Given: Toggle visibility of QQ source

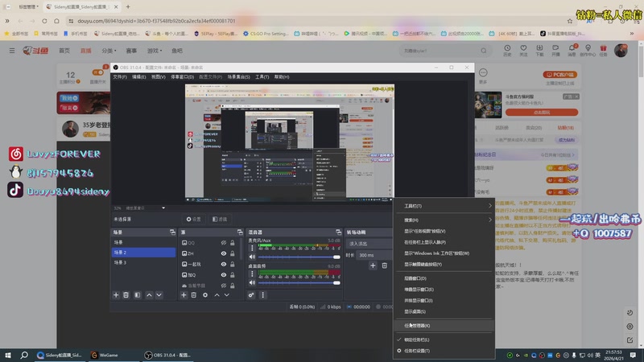Looking at the screenshot, I should point(224,243).
